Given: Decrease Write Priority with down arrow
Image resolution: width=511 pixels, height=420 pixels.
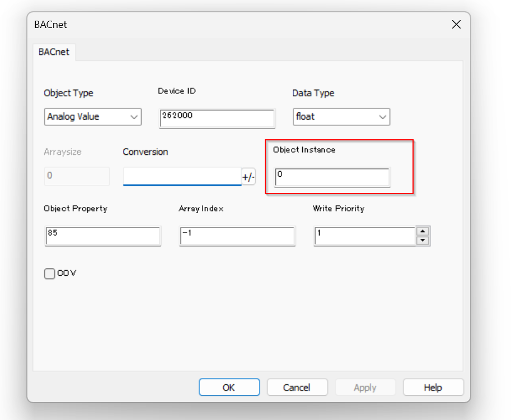Looking at the screenshot, I should click(x=423, y=240).
